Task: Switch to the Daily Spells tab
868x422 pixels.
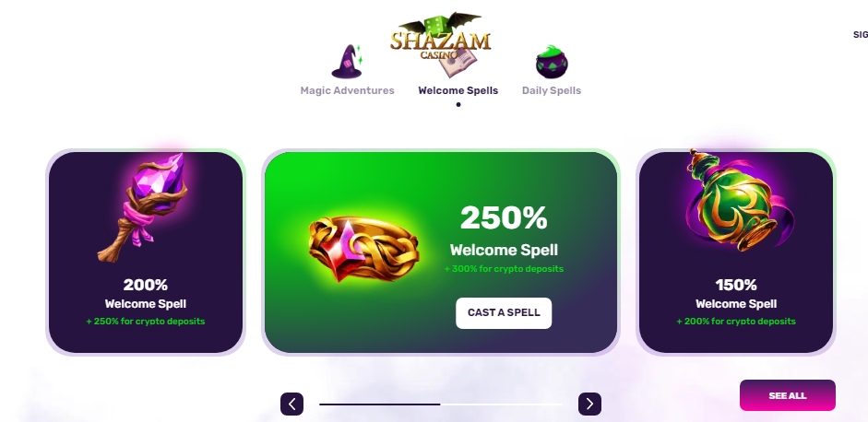Action: pos(552,90)
